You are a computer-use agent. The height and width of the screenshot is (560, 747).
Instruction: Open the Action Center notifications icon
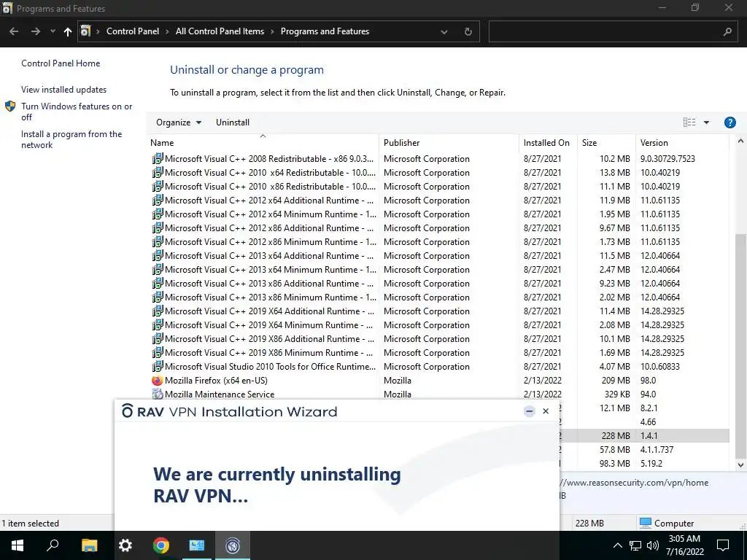point(723,545)
